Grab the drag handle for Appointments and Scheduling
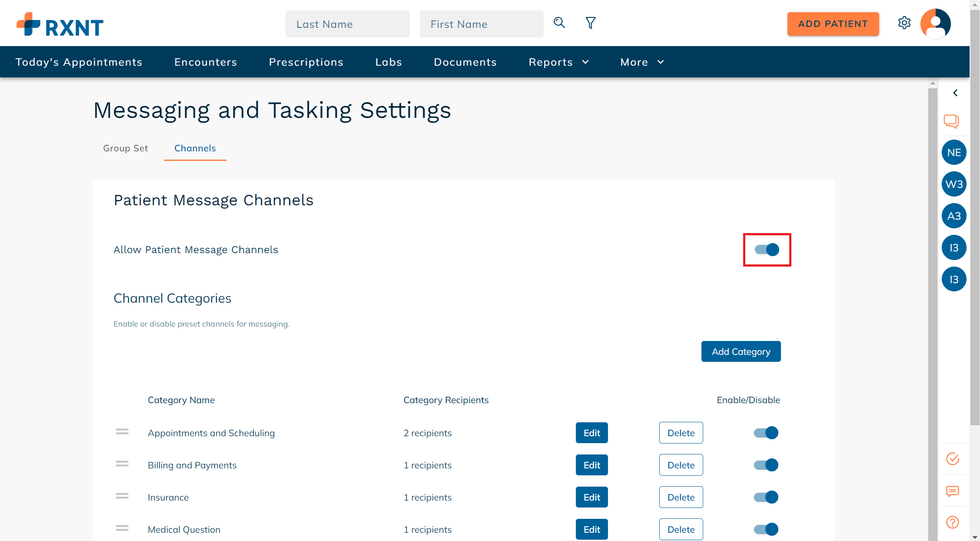Screen dimensions: 980x541 pos(122,432)
